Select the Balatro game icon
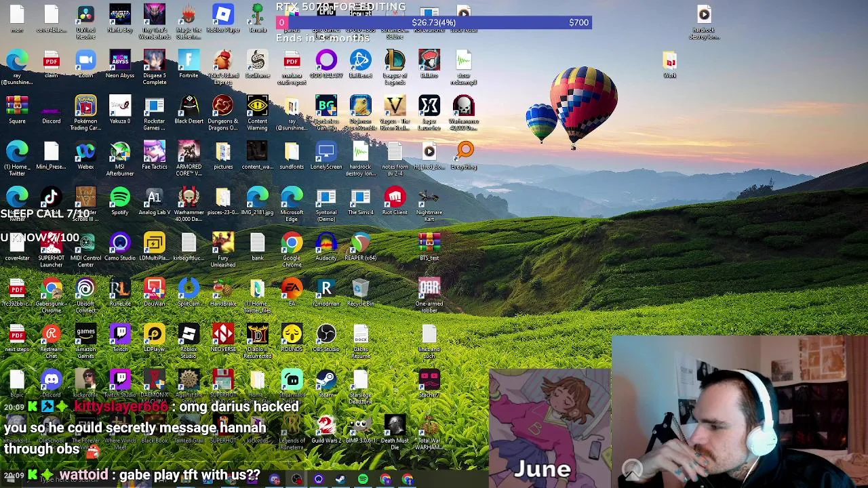The image size is (868, 488). point(429,64)
